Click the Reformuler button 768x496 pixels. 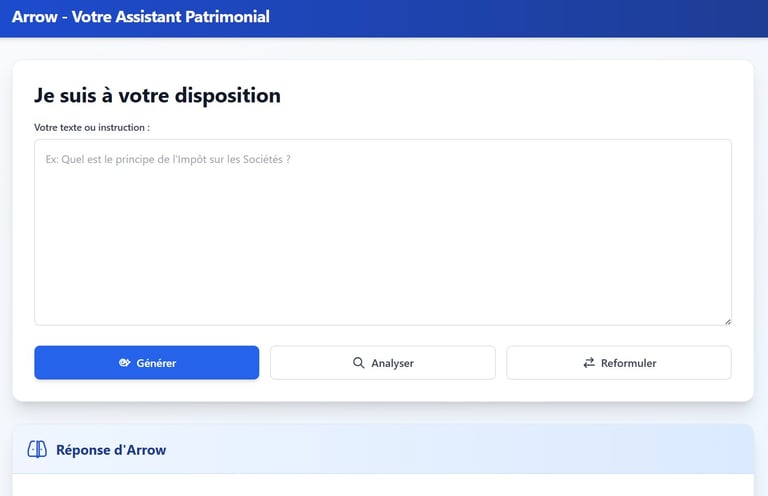[619, 363]
